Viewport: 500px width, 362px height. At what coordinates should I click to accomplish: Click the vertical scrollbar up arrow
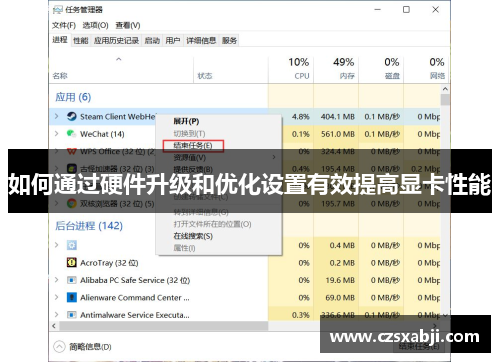445,89
